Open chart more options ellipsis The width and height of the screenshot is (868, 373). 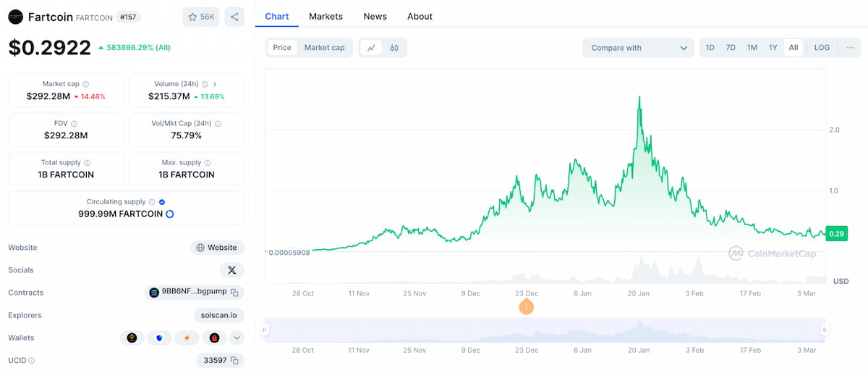(x=850, y=48)
